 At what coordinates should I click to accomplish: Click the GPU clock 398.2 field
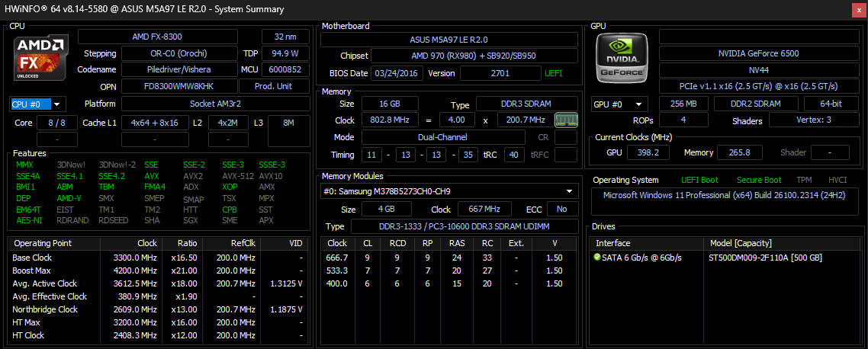(x=648, y=152)
